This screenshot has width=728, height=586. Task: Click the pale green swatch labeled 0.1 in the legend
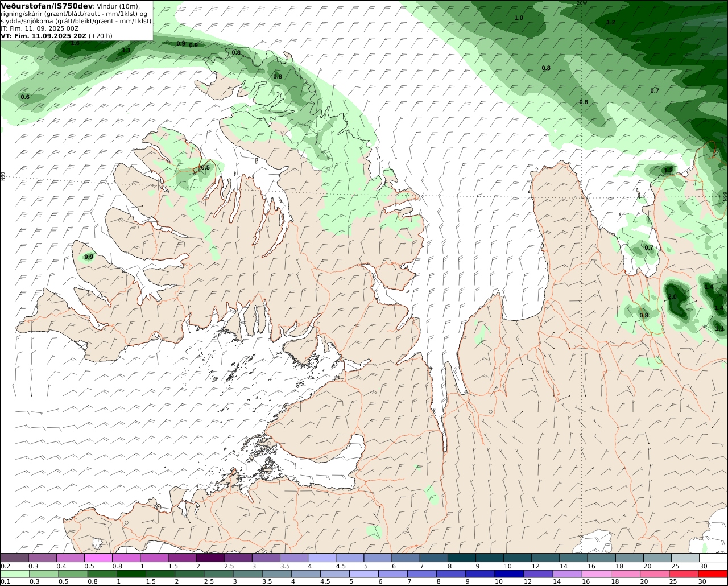click(x=14, y=574)
